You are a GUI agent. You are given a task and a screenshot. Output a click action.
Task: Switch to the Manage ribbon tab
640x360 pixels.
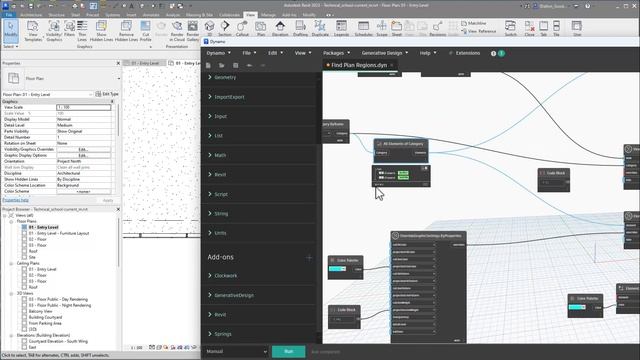click(268, 15)
